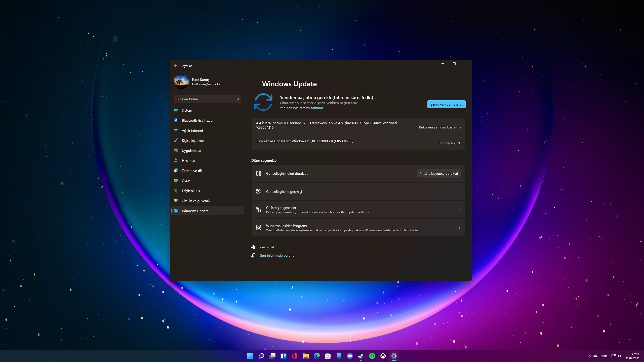644x362 pixels.
Task: Select Windows Update in sidebar
Action: 207,211
